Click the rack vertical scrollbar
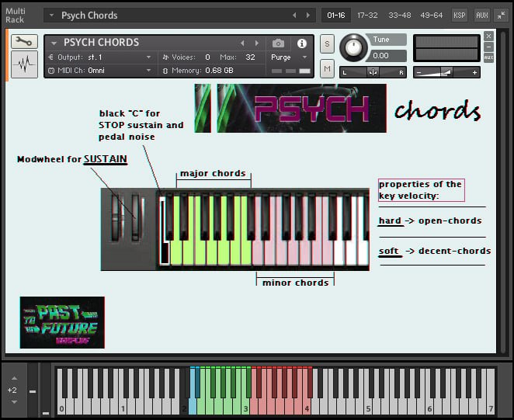The image size is (514, 420). [x=503, y=192]
